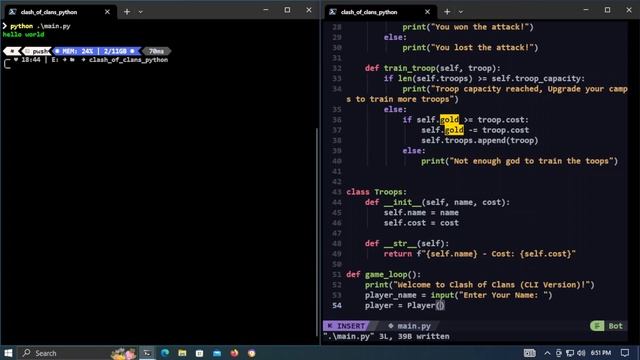640x360 pixels.
Task: Click the 6:51 PM clock
Action: [x=601, y=353]
